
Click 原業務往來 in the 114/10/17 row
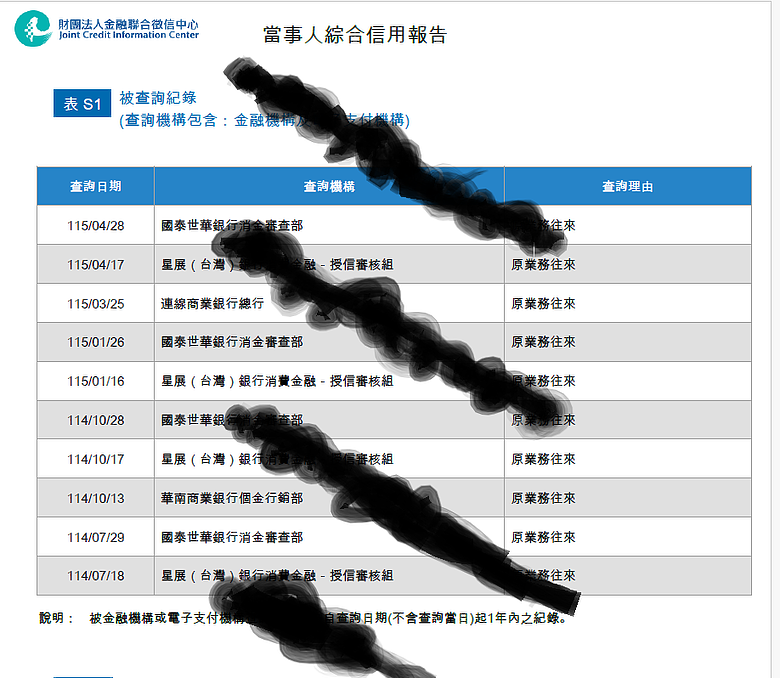[x=543, y=459]
